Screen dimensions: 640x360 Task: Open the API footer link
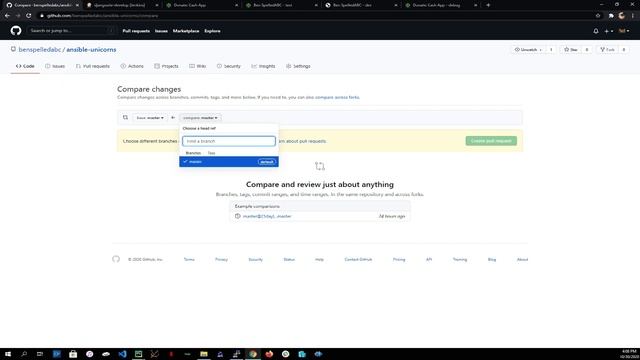coord(429,260)
